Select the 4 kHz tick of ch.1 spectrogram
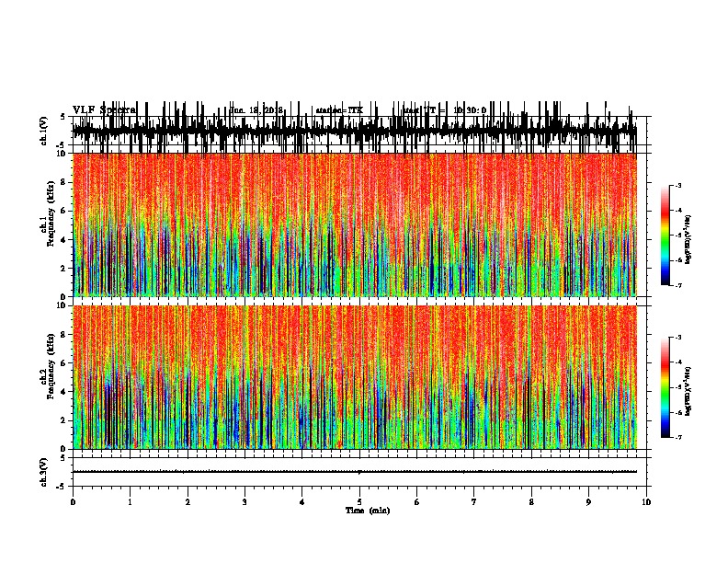728x563 pixels. (x=63, y=240)
